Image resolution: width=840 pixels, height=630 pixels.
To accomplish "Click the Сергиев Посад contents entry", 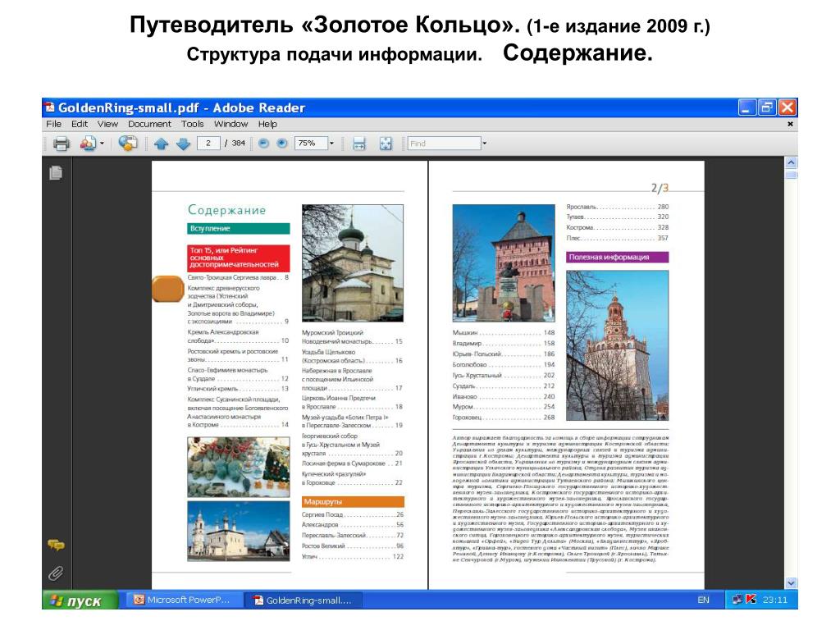I will tap(353, 514).
